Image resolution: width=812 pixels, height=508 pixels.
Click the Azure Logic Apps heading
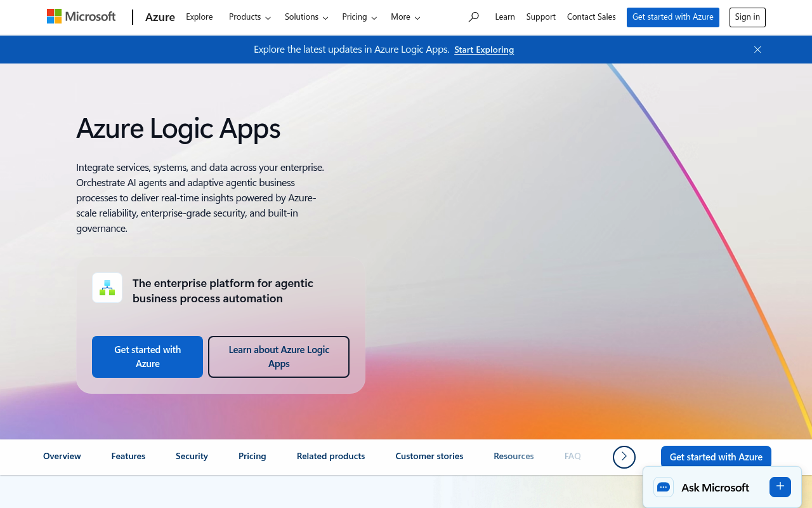[178, 128]
